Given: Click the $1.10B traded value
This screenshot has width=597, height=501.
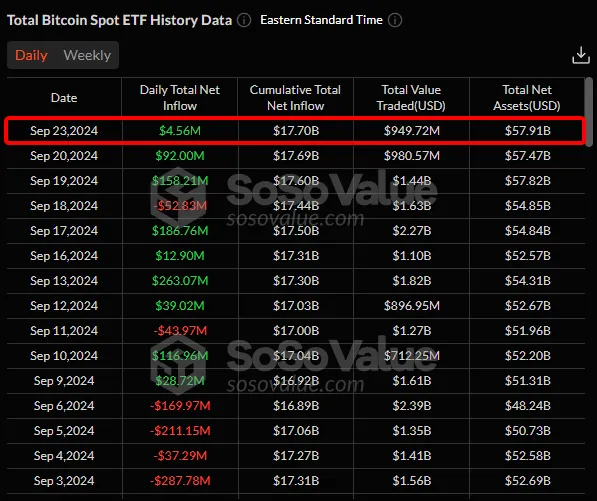Looking at the screenshot, I should click(x=412, y=256).
